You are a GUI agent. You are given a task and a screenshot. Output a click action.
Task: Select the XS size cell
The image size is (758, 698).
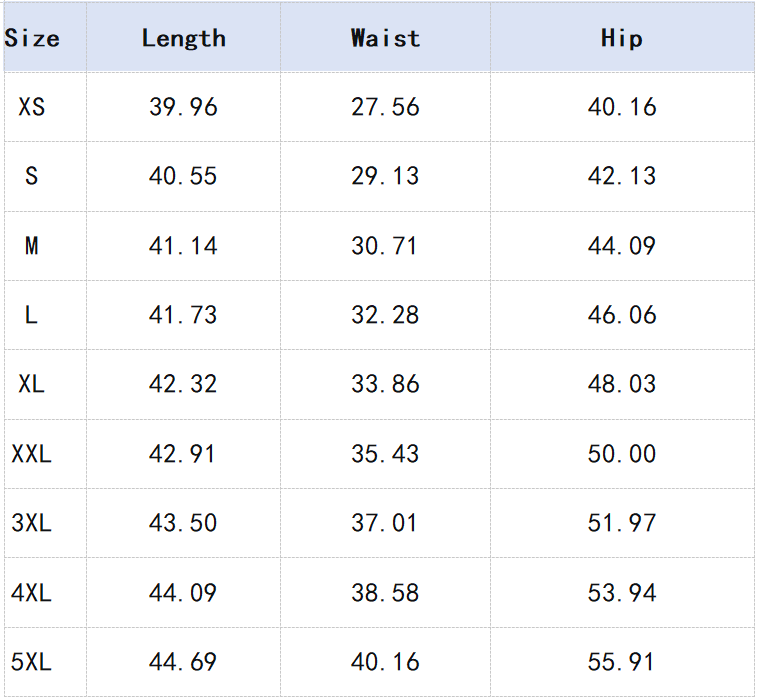click(32, 107)
